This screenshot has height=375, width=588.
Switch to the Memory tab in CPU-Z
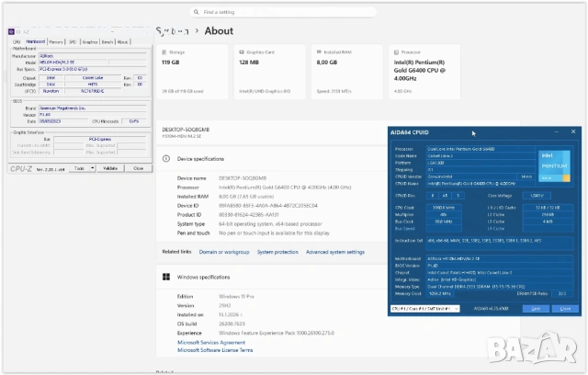tap(56, 42)
